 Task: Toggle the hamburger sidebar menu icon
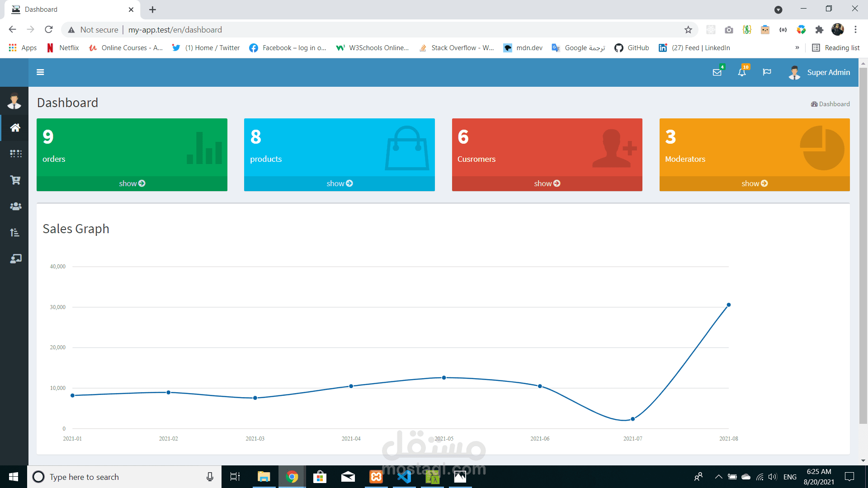pos(40,72)
